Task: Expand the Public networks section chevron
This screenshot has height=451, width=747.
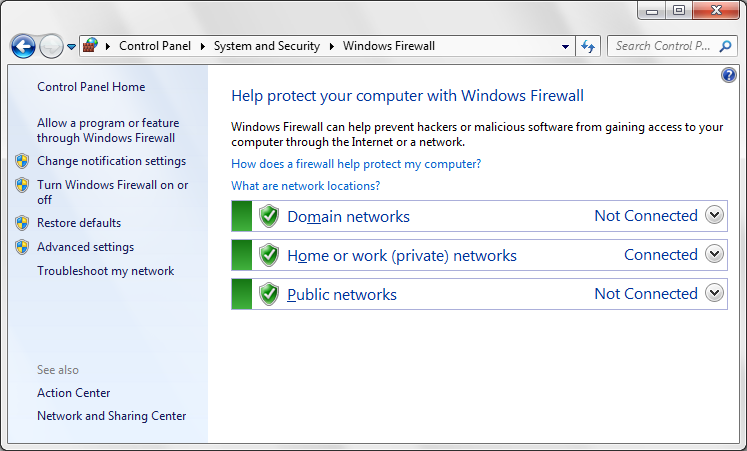Action: coord(714,293)
